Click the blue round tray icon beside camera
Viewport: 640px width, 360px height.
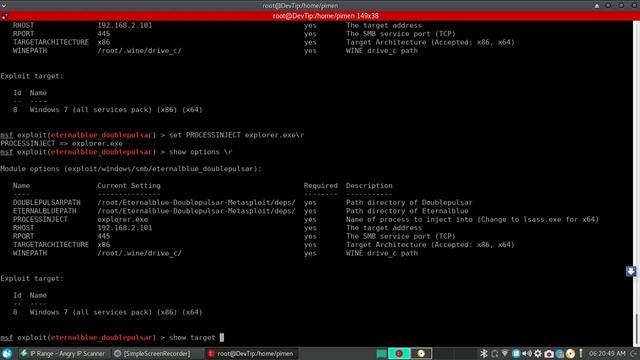pyautogui.click(x=560, y=353)
